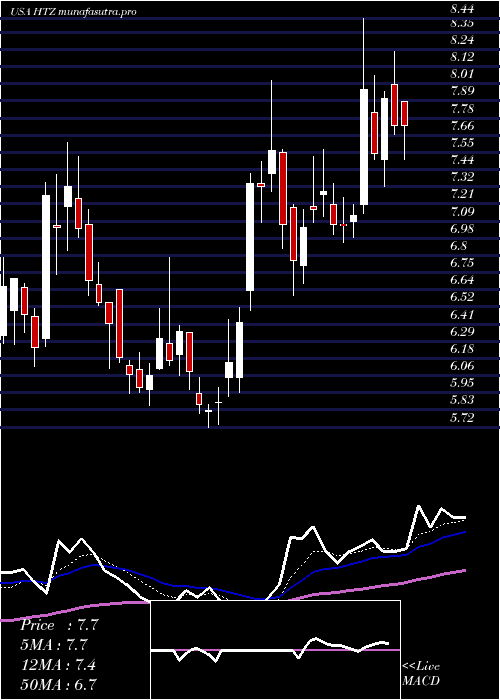The width and height of the screenshot is (500, 700).
Task: Select the 6.8 price axis label
Action: pyautogui.click(x=459, y=246)
